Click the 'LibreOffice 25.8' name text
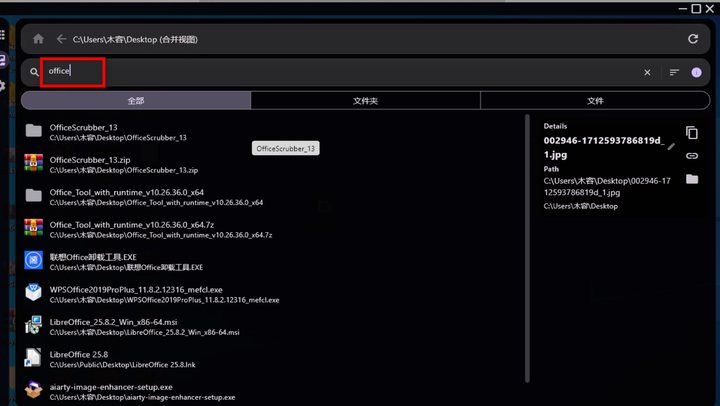The width and height of the screenshot is (720, 406). pyautogui.click(x=79, y=355)
